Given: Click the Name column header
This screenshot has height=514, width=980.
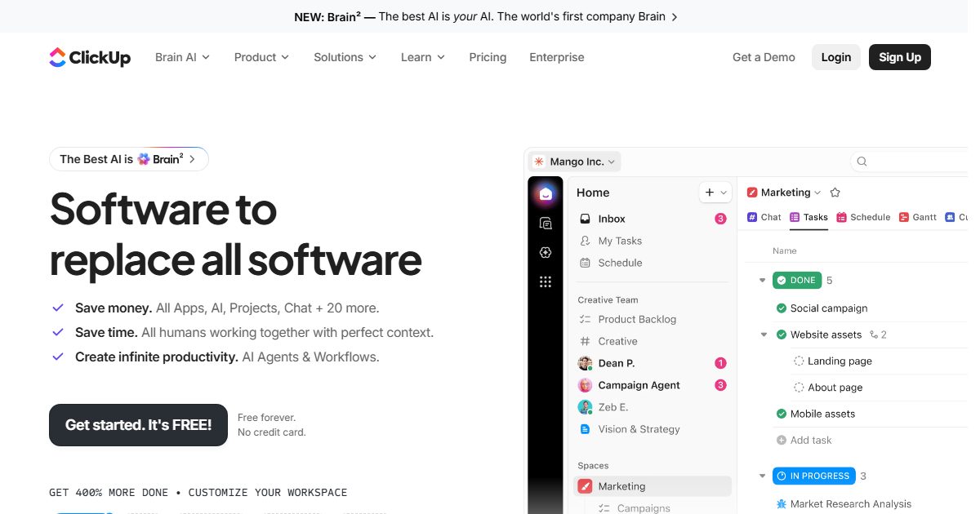Looking at the screenshot, I should 785,250.
